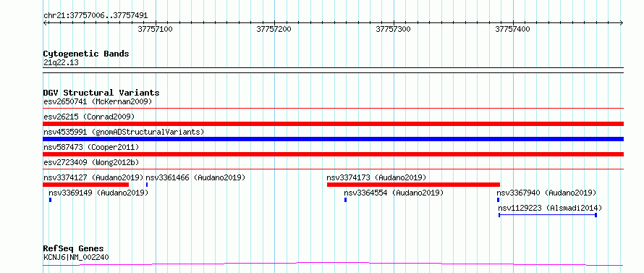Click the small blue marker of nsv3367940
Screen dimensions: 644x273
click(499, 200)
